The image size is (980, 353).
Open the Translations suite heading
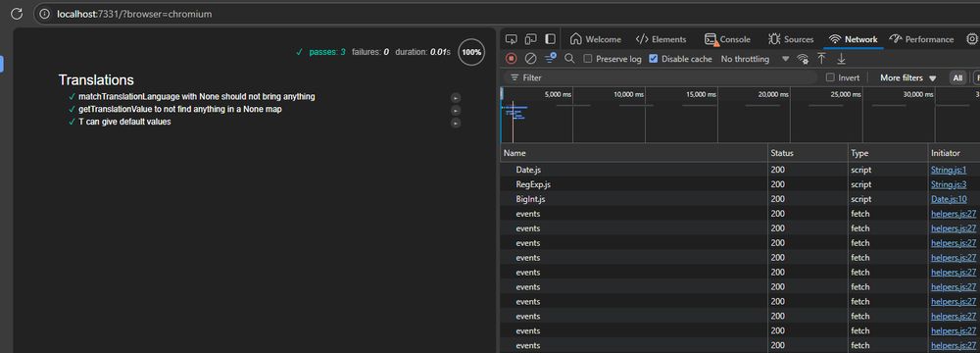(96, 80)
